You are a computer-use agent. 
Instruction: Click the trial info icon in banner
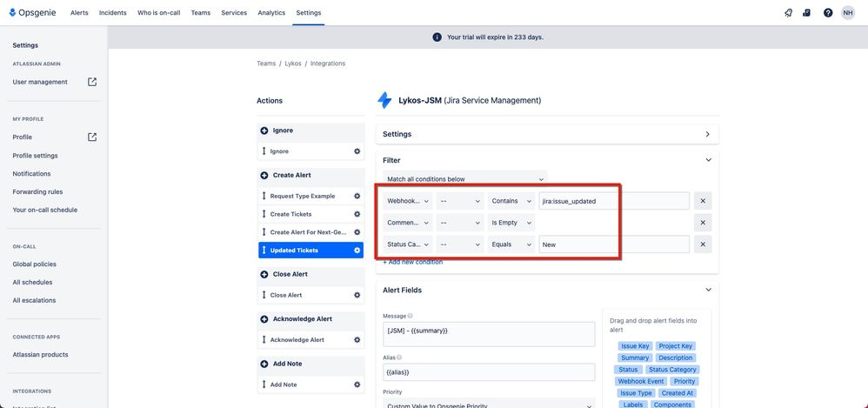point(437,37)
